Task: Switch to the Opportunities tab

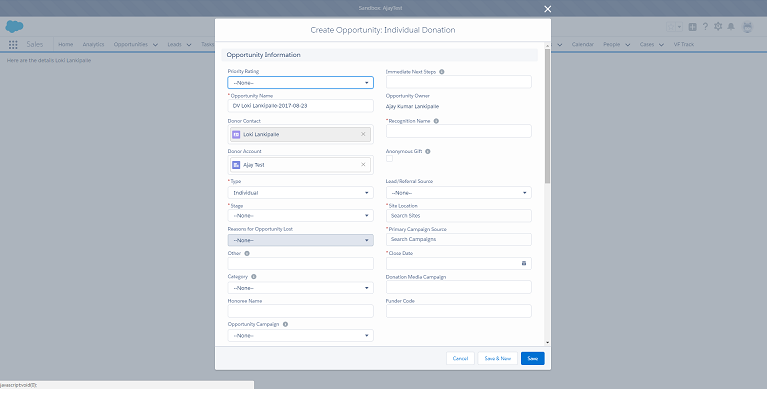Action: coord(130,45)
